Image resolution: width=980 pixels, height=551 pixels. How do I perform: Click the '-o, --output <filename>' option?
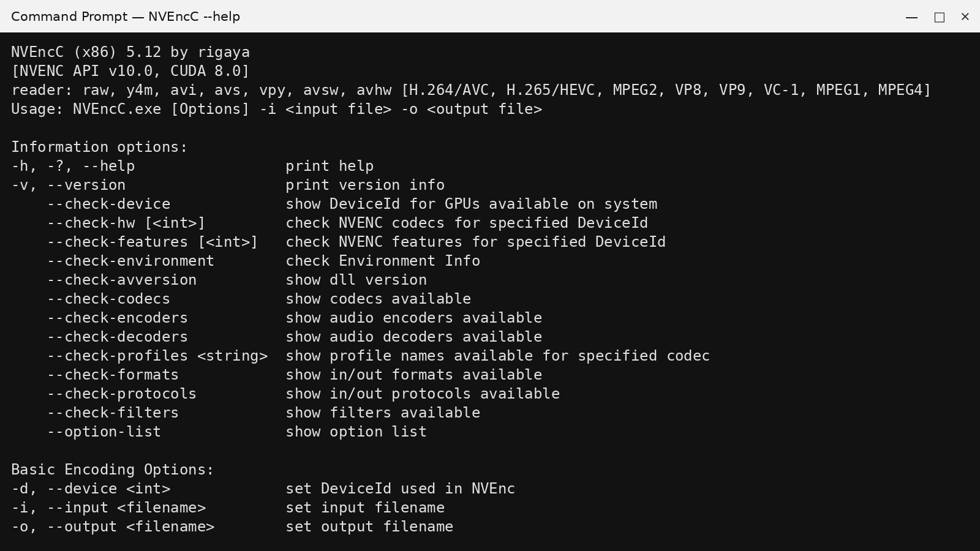(113, 527)
